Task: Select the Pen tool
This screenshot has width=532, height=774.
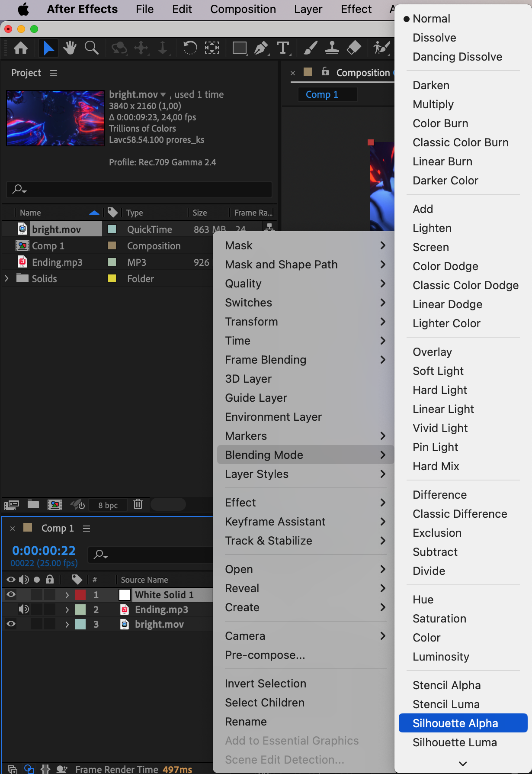Action: [x=261, y=48]
